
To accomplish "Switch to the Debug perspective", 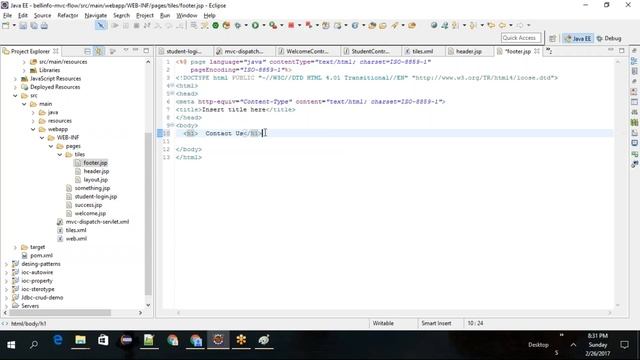I will coord(609,38).
